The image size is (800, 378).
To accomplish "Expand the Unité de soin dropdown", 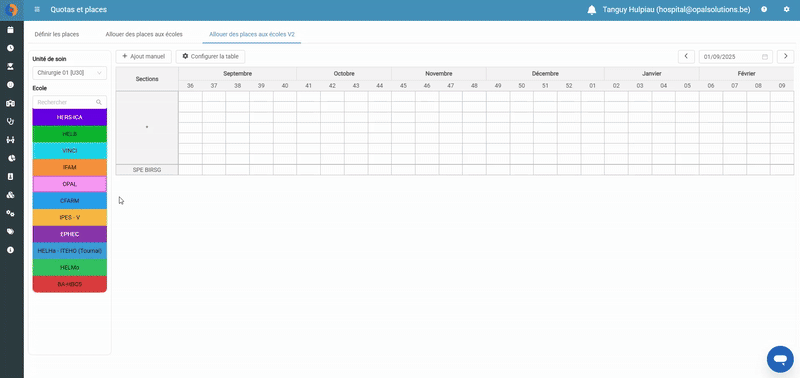I will (69, 73).
